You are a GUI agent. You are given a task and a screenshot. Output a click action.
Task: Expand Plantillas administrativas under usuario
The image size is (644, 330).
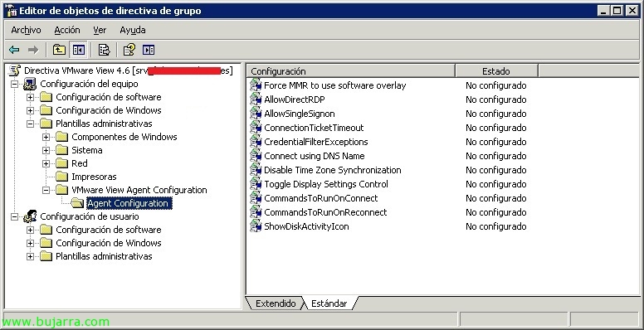(30, 256)
